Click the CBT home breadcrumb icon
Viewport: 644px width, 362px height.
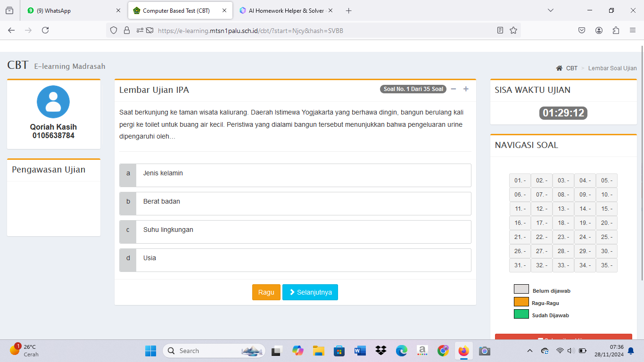coord(559,68)
